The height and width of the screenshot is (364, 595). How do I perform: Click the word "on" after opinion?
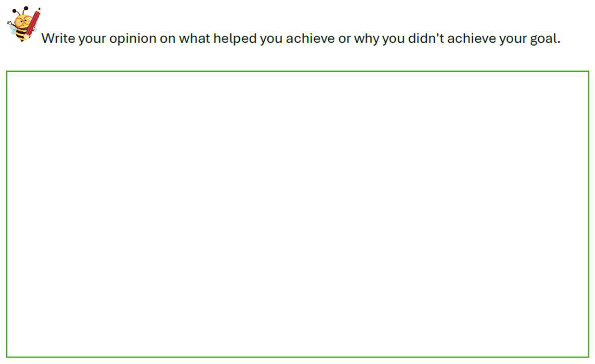(x=167, y=38)
